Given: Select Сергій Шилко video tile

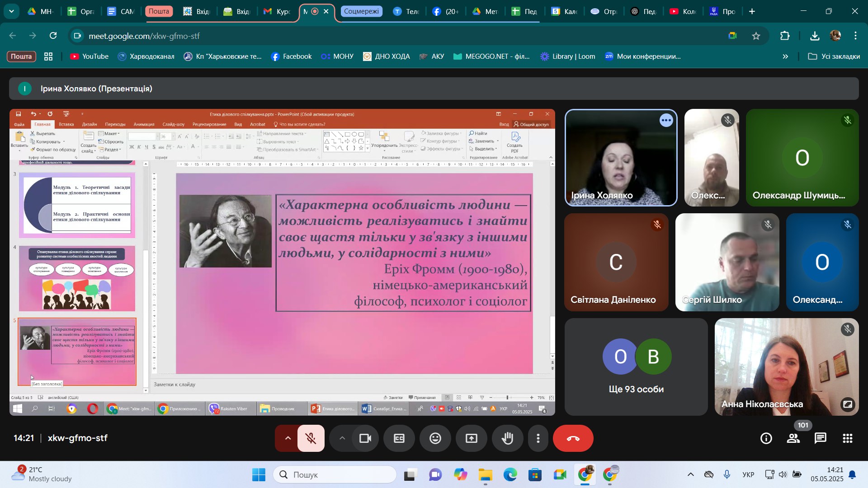Looking at the screenshot, I should click(x=727, y=262).
